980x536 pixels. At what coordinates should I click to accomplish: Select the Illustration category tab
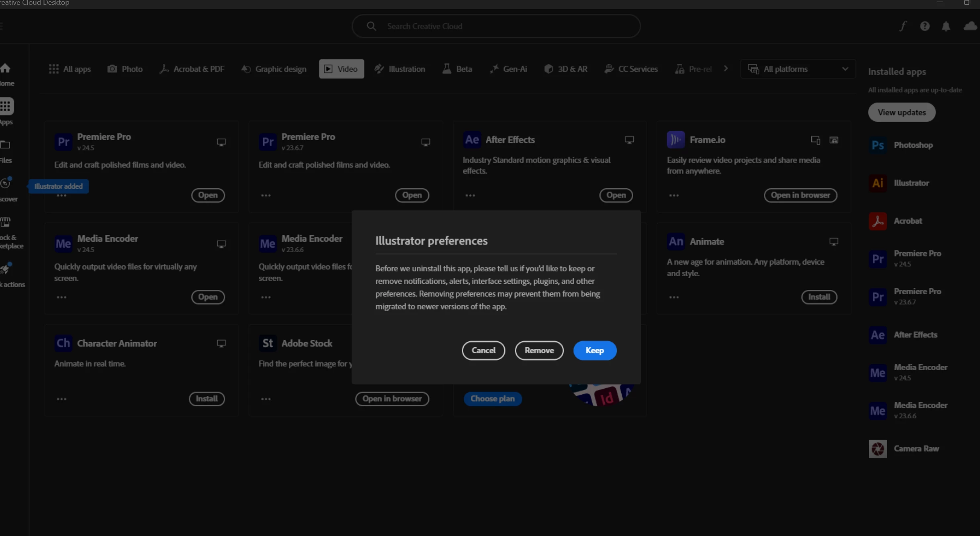click(400, 69)
